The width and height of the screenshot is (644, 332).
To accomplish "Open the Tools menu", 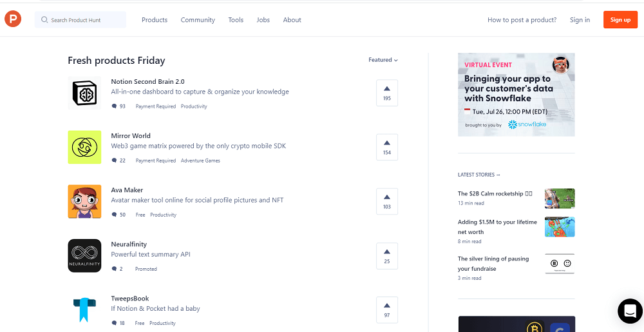I will pyautogui.click(x=236, y=20).
